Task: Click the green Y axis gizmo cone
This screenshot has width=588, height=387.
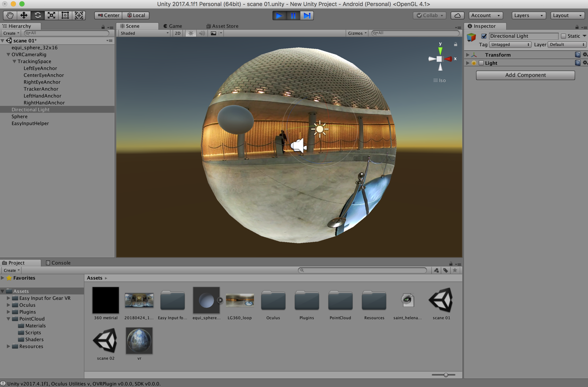Action: 440,51
